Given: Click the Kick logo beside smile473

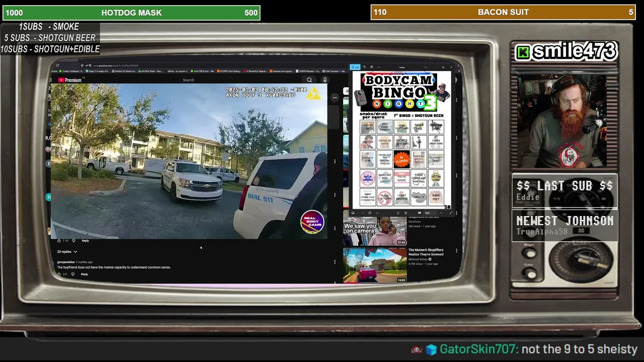Looking at the screenshot, I should 524,52.
